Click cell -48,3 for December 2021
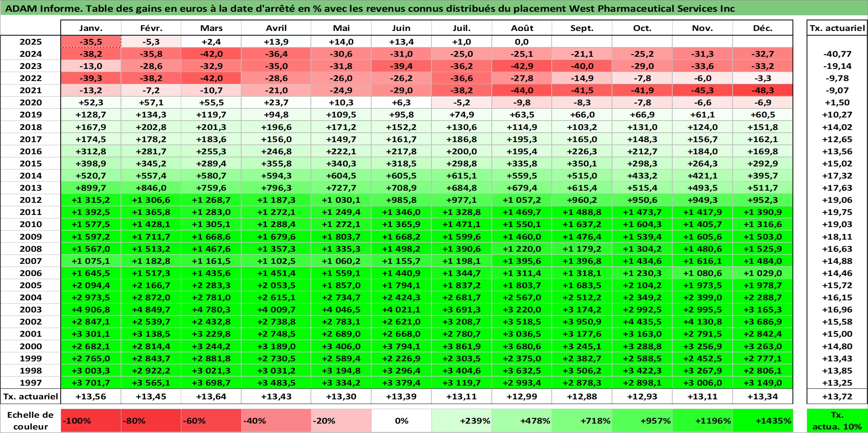Screen dimensions: 868x433 763,90
